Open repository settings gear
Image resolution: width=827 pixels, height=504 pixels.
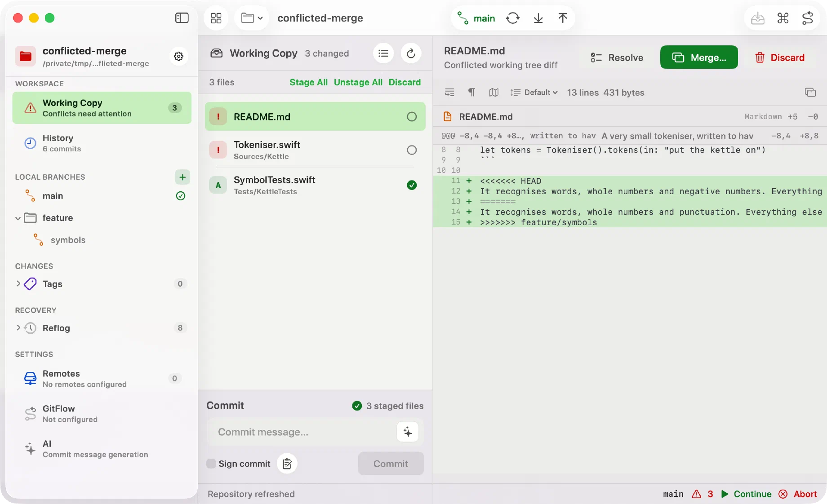coord(179,56)
